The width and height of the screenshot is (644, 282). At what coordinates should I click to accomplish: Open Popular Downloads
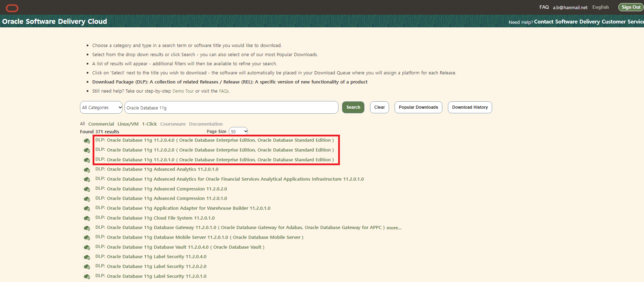pos(418,107)
